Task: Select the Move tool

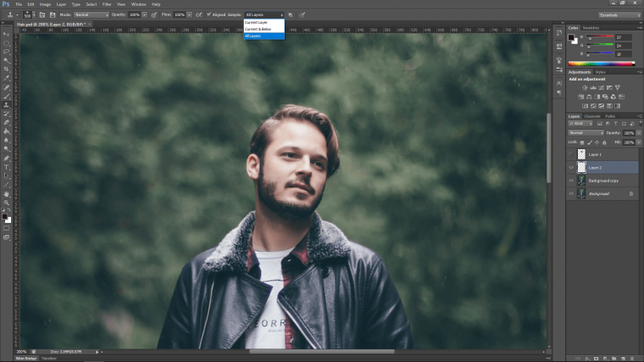Action: coord(6,34)
